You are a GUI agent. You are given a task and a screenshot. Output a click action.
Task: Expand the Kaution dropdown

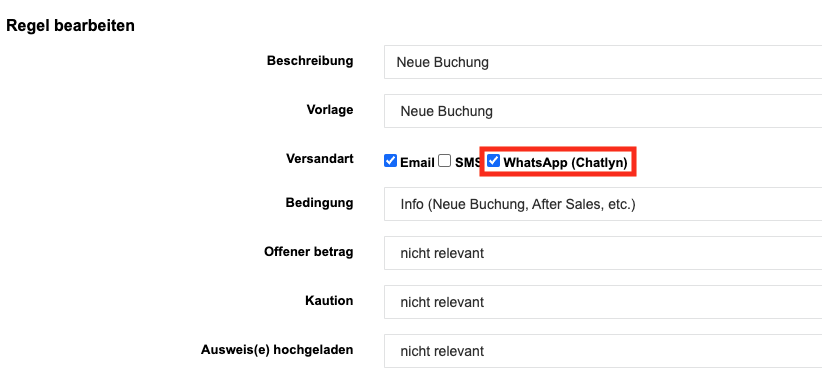coord(603,302)
